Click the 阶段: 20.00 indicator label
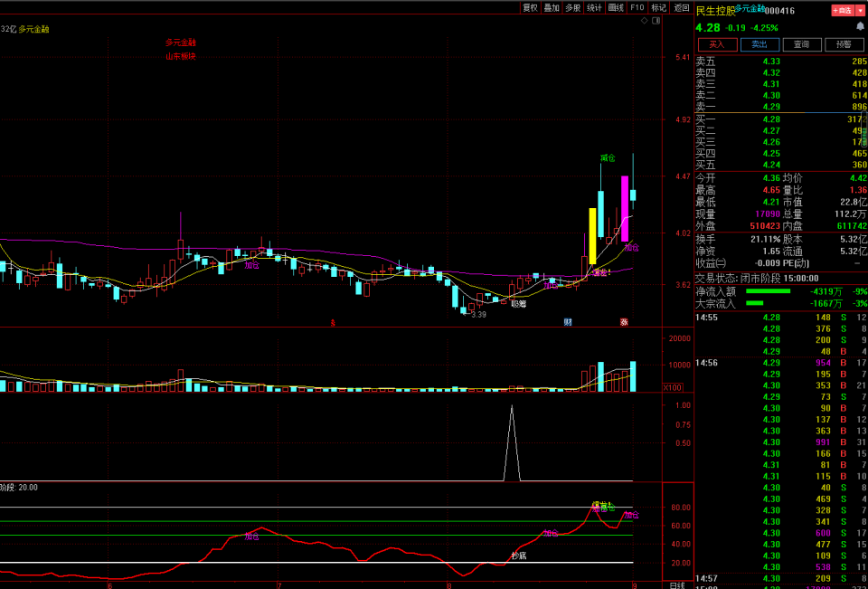The width and height of the screenshot is (868, 589). 19,488
